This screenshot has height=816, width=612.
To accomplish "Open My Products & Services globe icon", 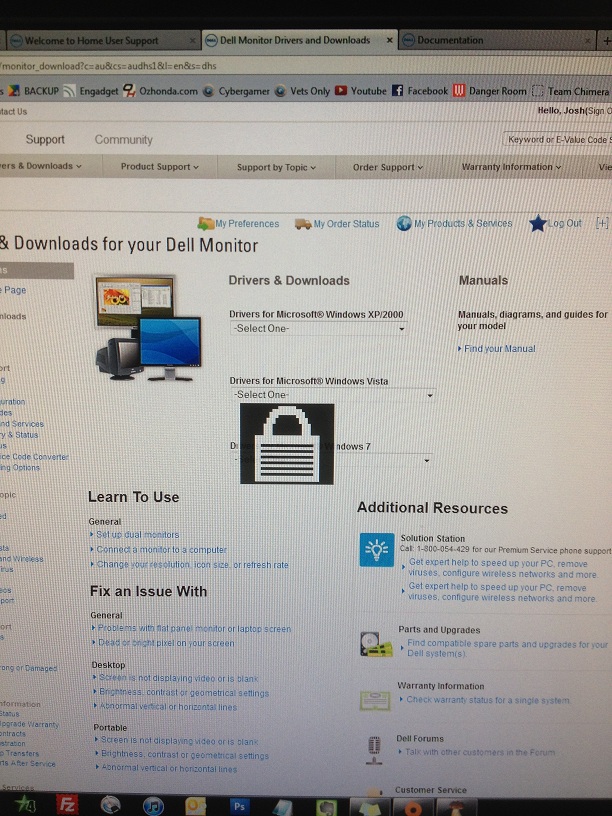I will [404, 223].
